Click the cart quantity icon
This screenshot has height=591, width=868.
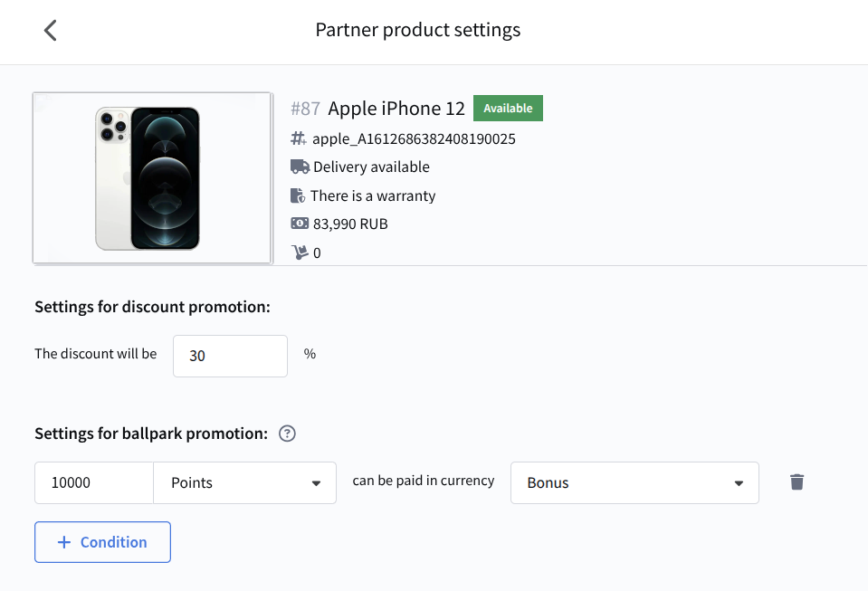coord(299,253)
